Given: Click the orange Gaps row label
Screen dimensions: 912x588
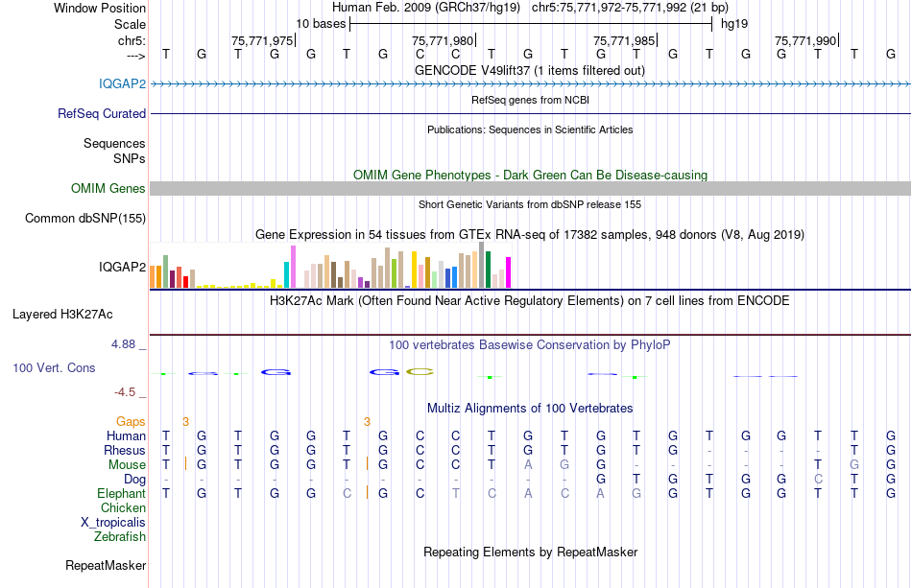Looking at the screenshot, I should pyautogui.click(x=131, y=421).
